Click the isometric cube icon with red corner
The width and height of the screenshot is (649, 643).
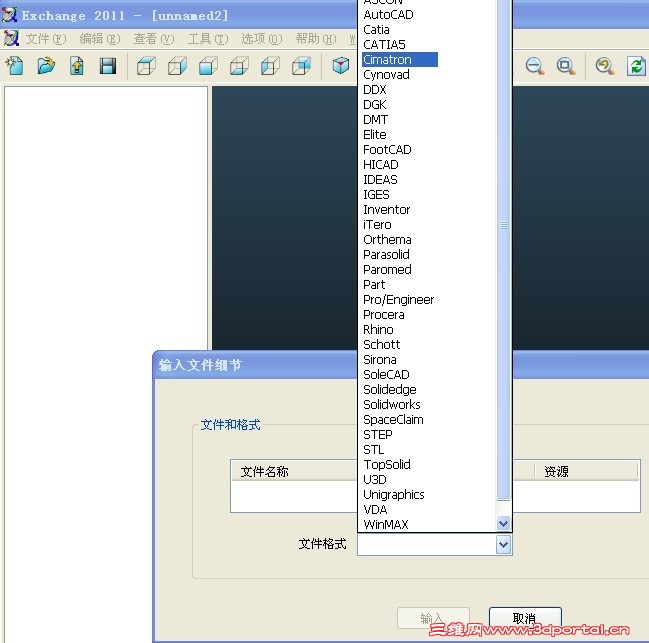click(341, 65)
